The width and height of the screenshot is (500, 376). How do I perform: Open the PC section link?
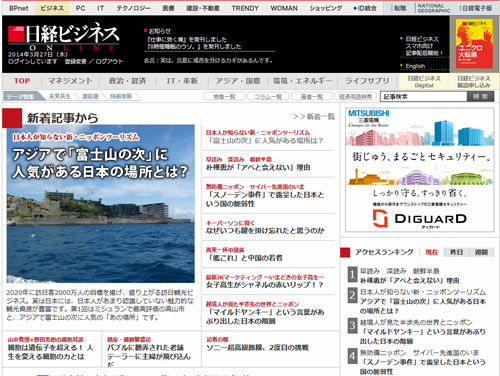click(80, 8)
